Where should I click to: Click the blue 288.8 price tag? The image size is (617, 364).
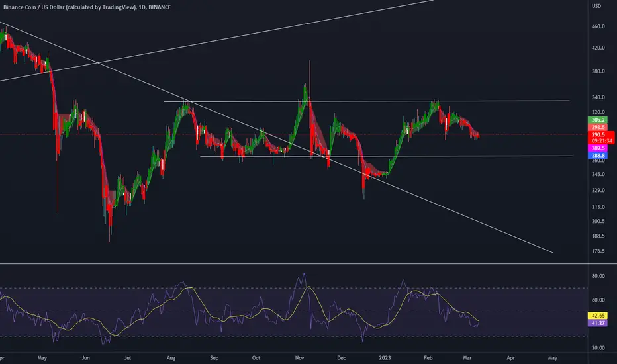coord(598,156)
